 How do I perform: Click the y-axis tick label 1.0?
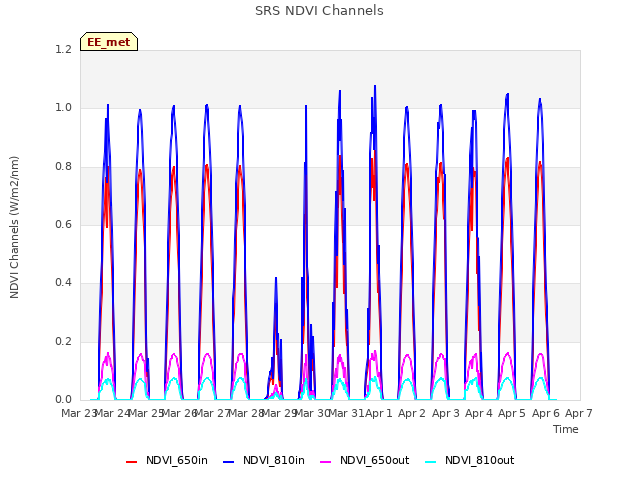pyautogui.click(x=63, y=108)
